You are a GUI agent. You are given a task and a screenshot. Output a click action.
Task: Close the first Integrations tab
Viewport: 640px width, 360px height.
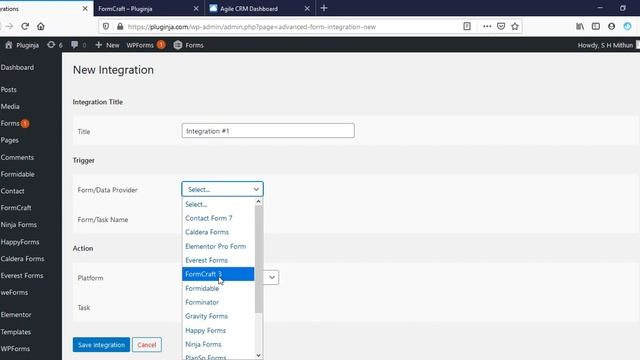[x=85, y=8]
